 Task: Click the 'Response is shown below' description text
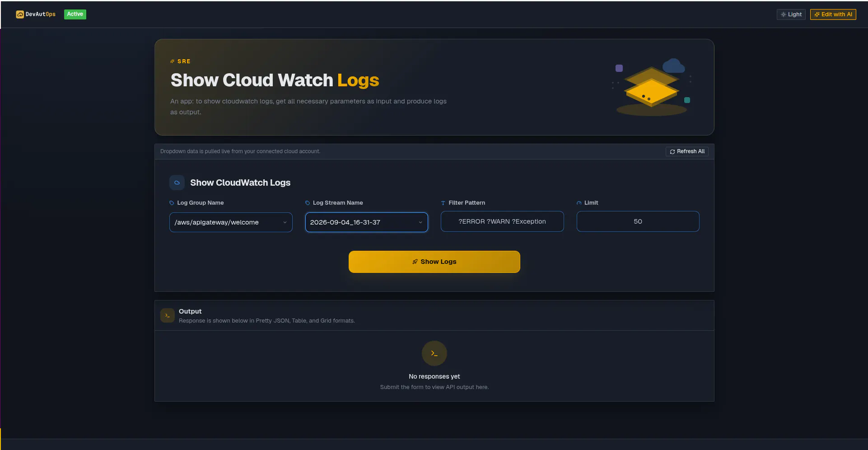click(x=266, y=321)
